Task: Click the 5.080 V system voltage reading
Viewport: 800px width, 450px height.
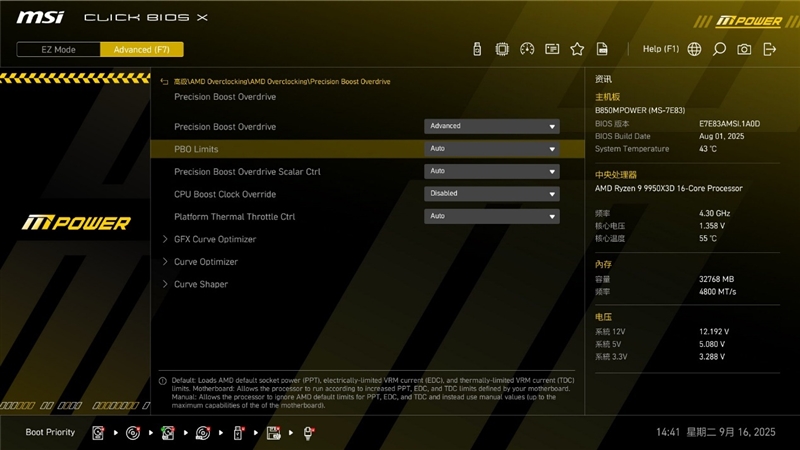Action: point(712,344)
